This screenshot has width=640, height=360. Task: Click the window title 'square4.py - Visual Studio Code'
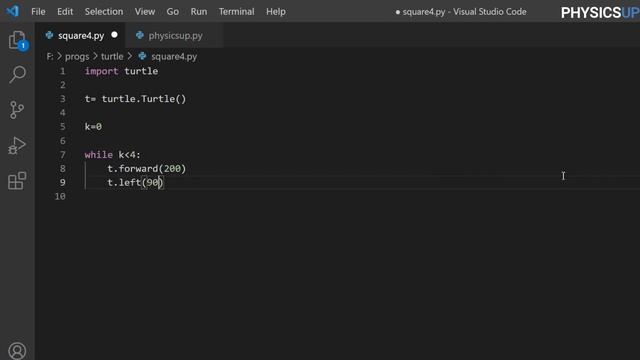tap(464, 11)
